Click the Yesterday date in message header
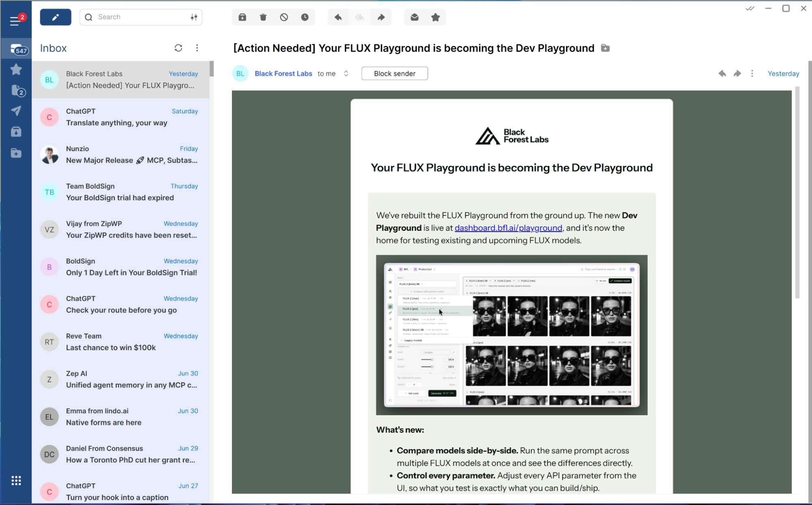 pyautogui.click(x=783, y=74)
